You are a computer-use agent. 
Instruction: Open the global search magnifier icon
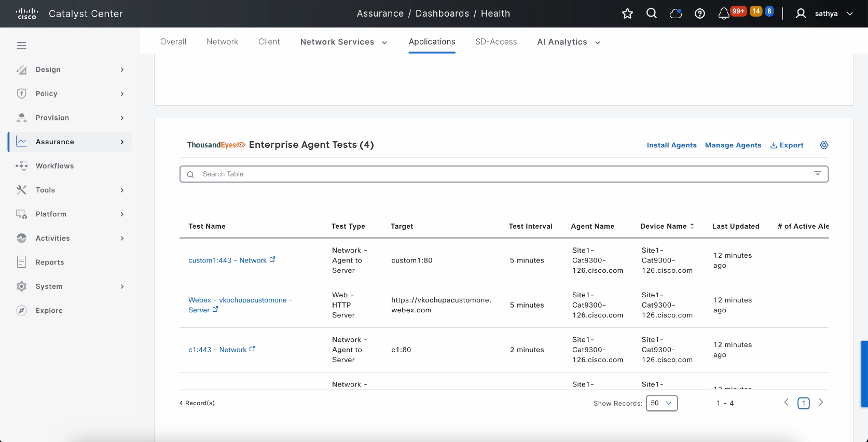652,13
